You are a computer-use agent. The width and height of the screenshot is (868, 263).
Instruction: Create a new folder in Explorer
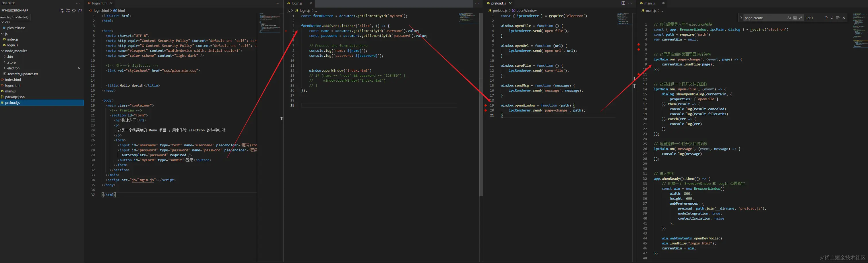coord(67,10)
